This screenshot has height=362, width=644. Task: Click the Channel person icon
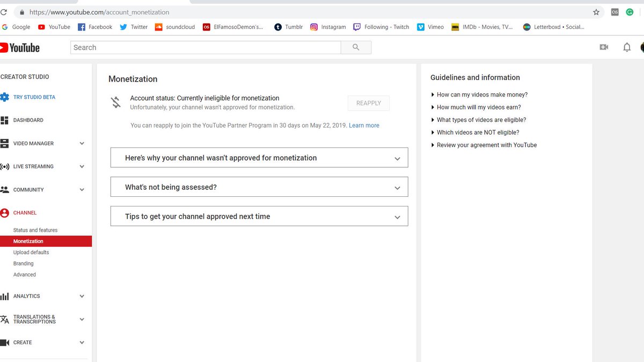5,213
